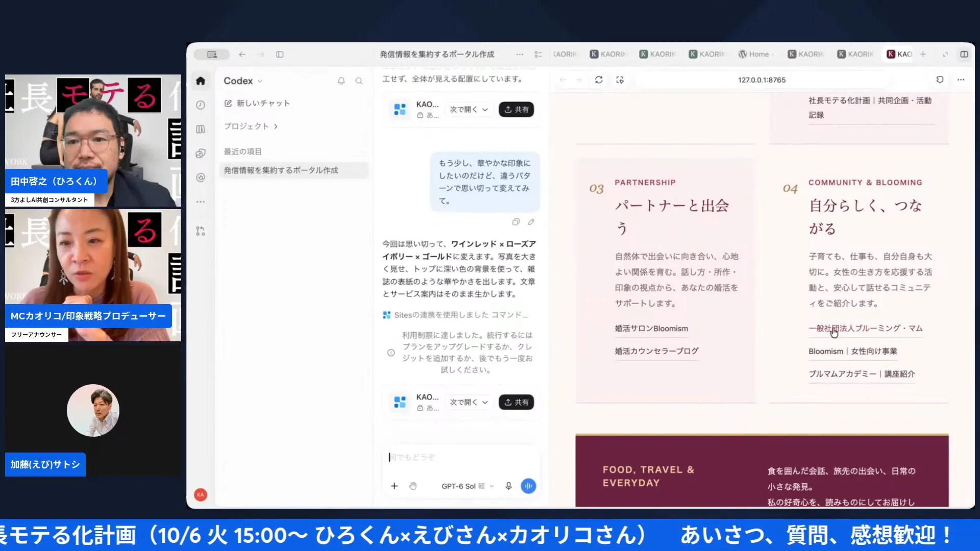
Task: Open the Home icon in the Codex sidebar
Action: pyautogui.click(x=201, y=81)
